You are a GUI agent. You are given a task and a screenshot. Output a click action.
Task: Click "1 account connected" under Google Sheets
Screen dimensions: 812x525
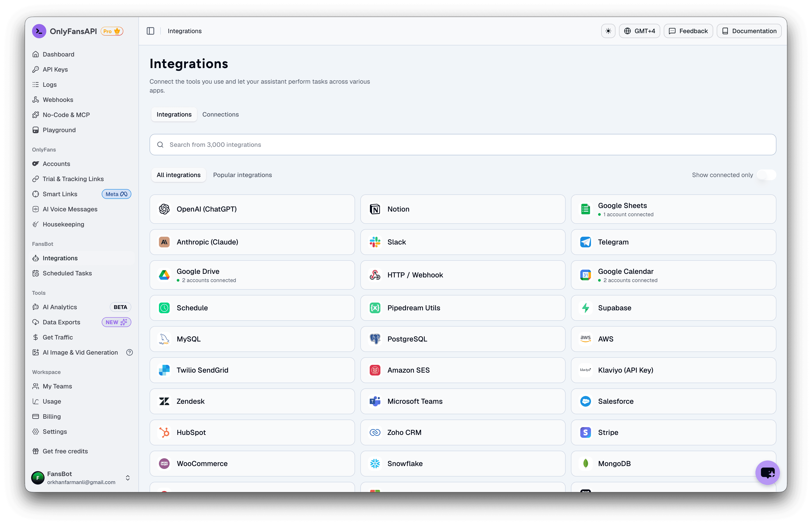[x=628, y=214]
